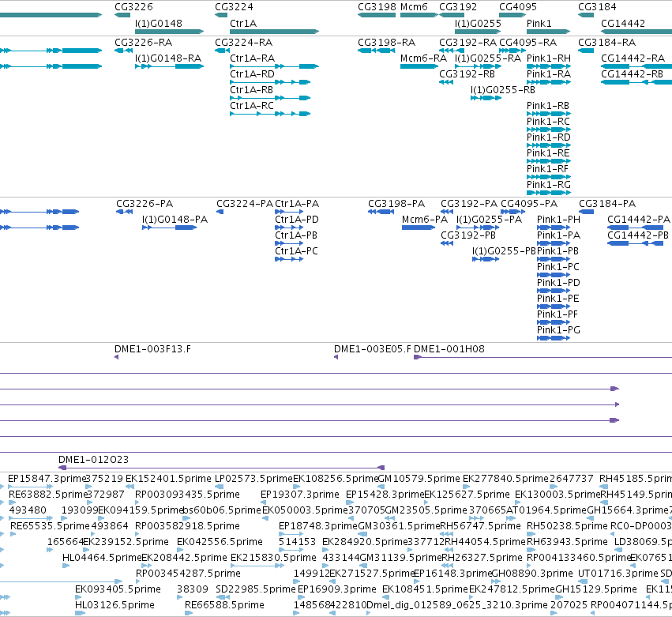The width and height of the screenshot is (672, 617).
Task: Click EST RP003454287.5prime label
Action: (x=188, y=573)
